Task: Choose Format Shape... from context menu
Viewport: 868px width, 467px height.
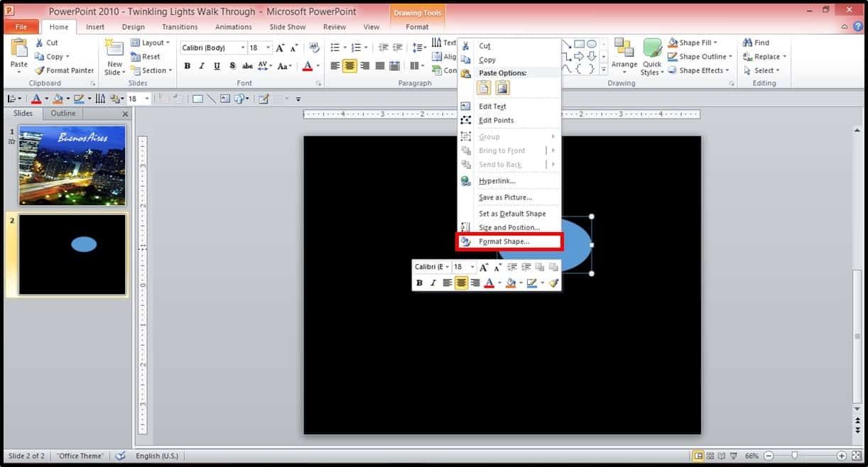Action: coord(509,242)
